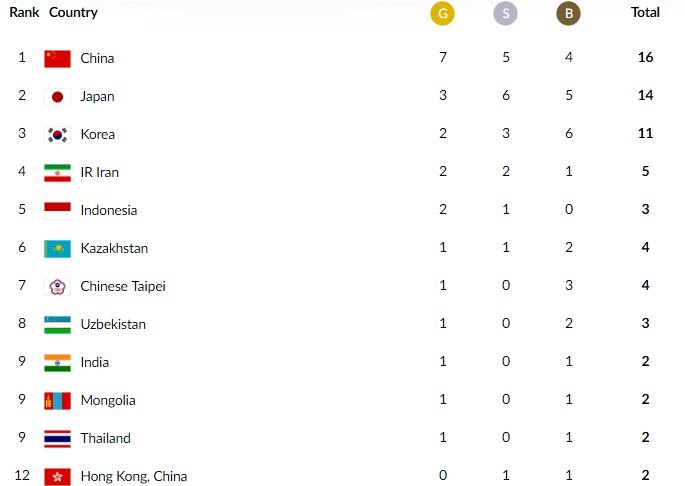685x486 pixels.
Task: Open the Indonesia country link
Action: (108, 210)
